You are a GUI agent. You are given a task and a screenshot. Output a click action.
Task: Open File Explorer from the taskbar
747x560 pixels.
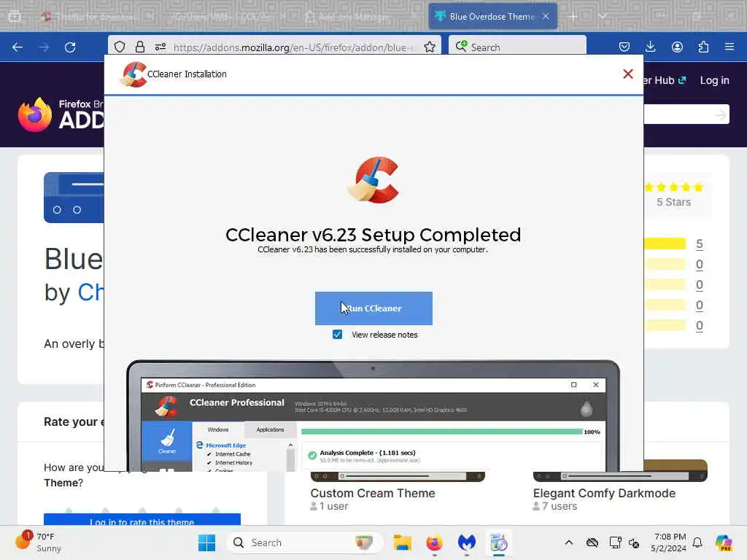coord(402,542)
